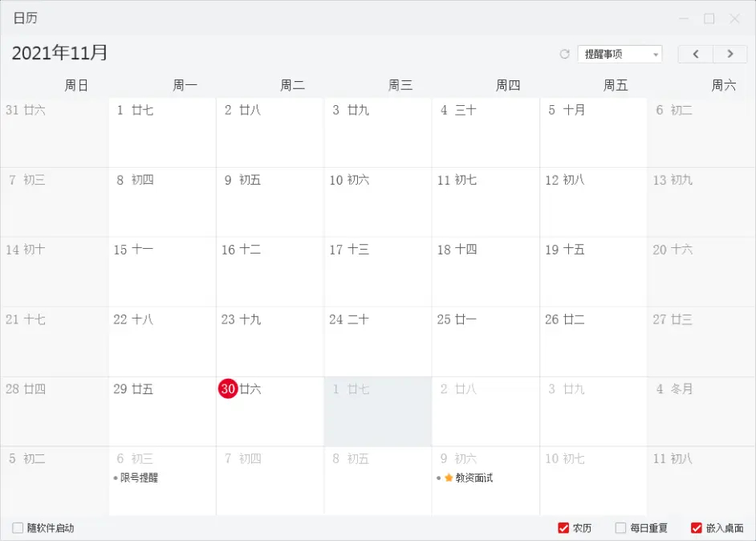Image resolution: width=756 pixels, height=541 pixels.
Task: Uncheck the 农历 checkbox
Action: pos(563,528)
